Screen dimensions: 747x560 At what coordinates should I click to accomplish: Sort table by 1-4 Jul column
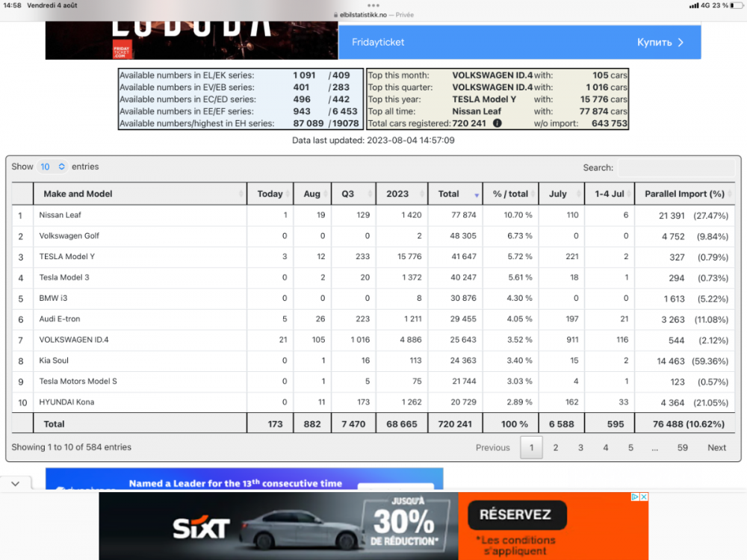(610, 194)
